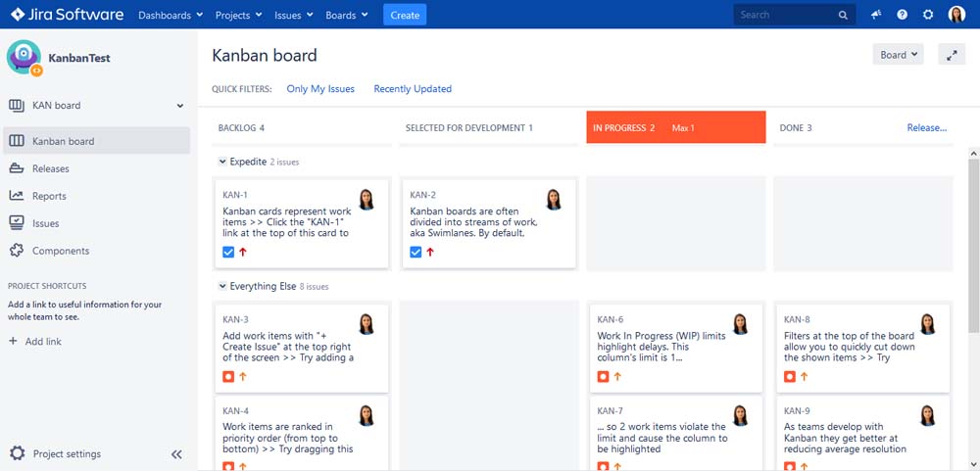Click the high priority arrow on KAN-2

430,252
